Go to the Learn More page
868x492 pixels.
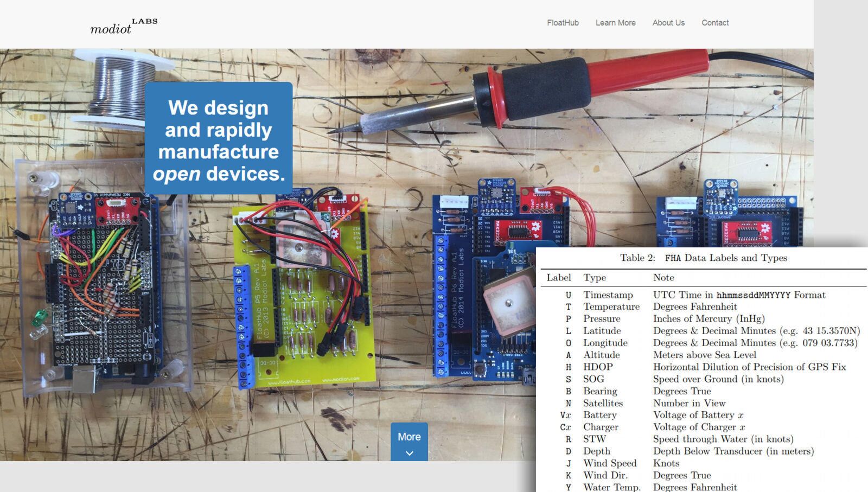pos(615,23)
